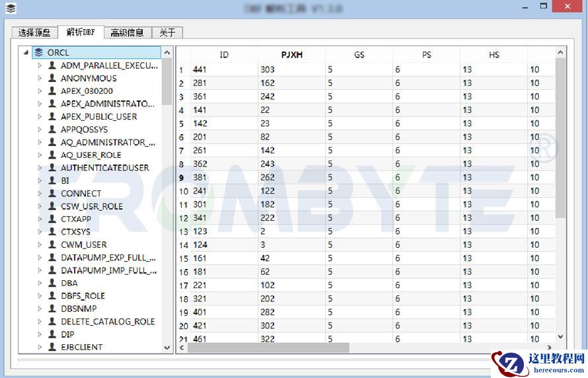The height and width of the screenshot is (378, 588).
Task: Select the DATAPUMP_EXP_FULL_... tree item
Action: (x=108, y=258)
